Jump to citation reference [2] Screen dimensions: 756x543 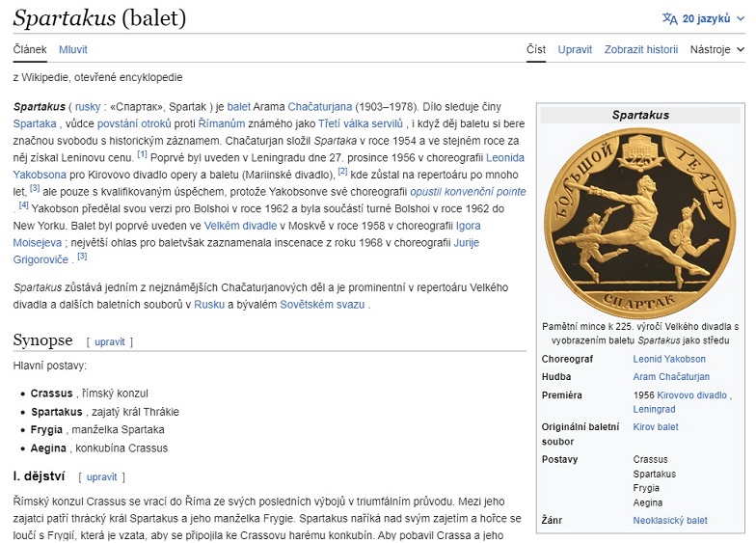342,172
